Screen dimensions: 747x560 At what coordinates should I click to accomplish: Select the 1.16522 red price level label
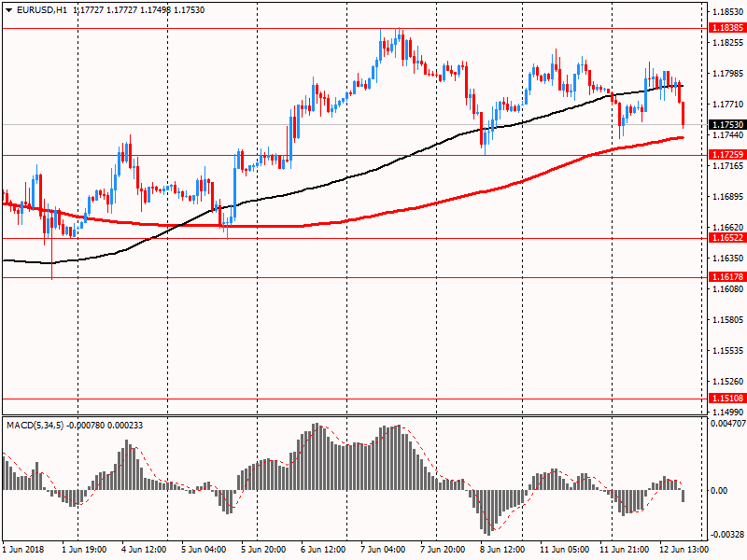[x=727, y=238]
